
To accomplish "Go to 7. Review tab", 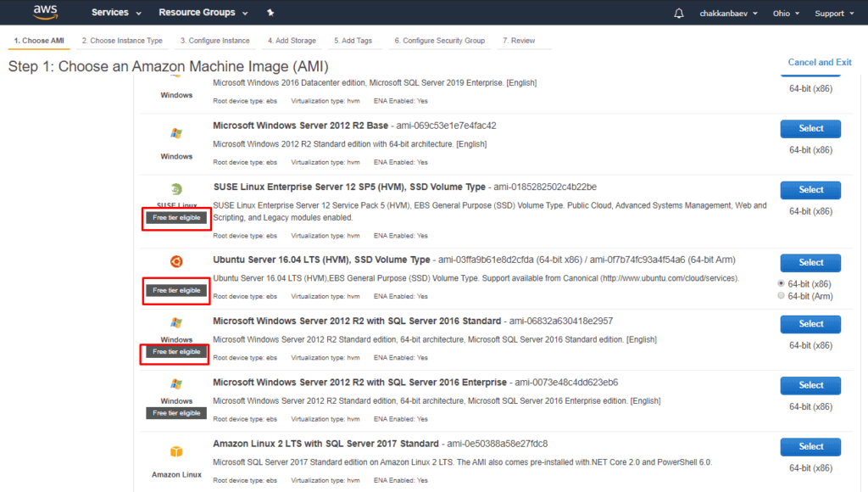I will pos(519,41).
